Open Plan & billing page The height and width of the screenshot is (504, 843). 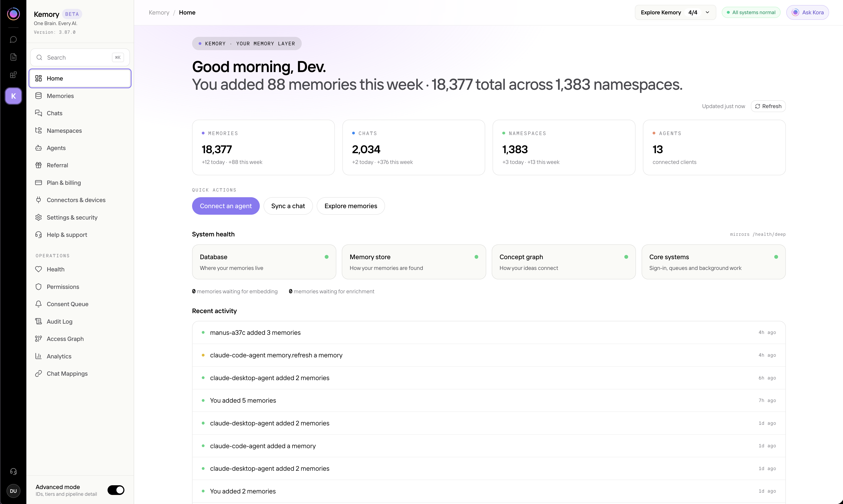point(80,183)
